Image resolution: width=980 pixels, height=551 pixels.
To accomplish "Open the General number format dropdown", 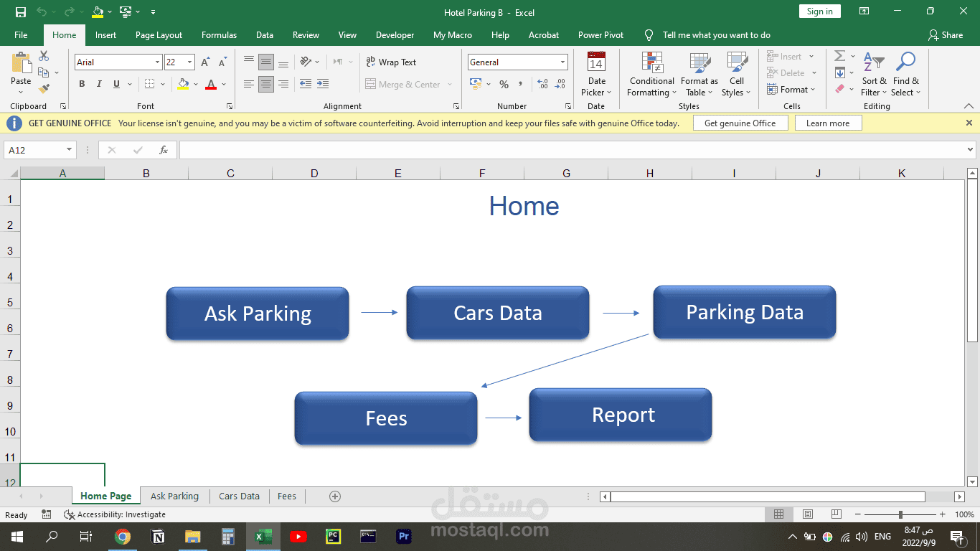I will pos(562,62).
